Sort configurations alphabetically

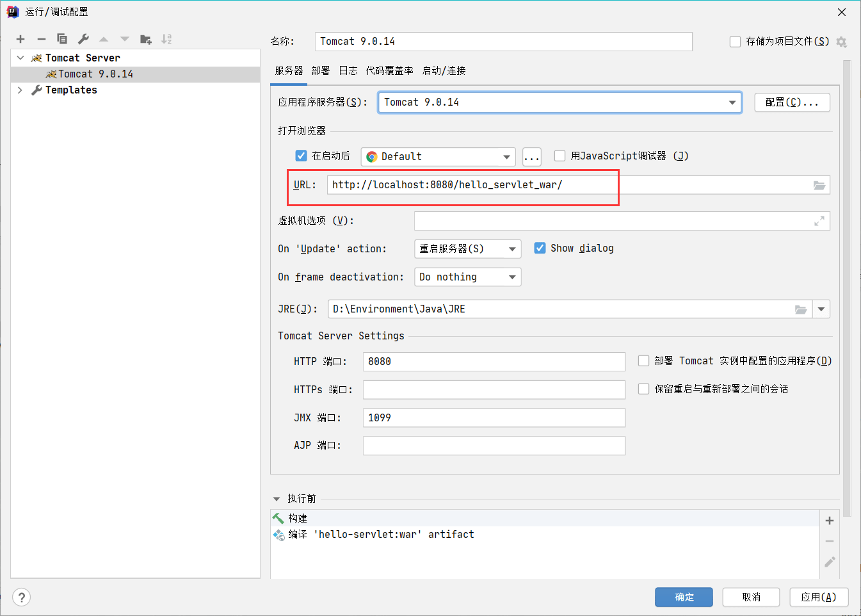pyautogui.click(x=166, y=39)
